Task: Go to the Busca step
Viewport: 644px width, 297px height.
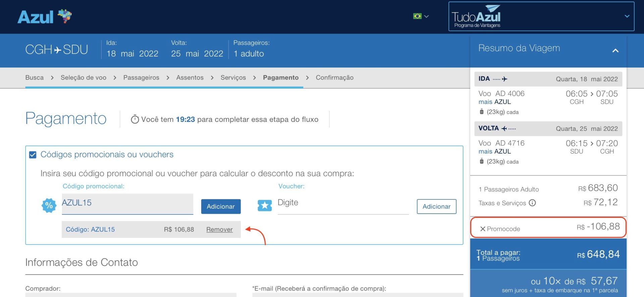Action: (x=35, y=78)
